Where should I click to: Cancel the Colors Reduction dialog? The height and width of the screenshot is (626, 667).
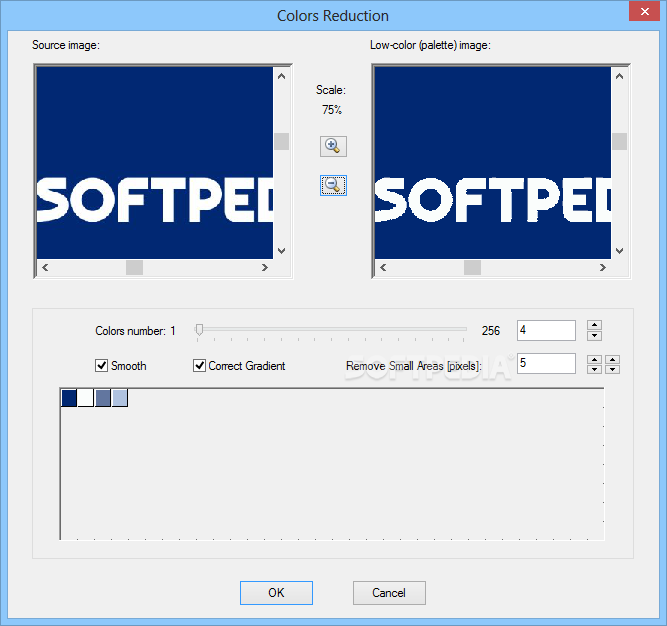point(389,593)
